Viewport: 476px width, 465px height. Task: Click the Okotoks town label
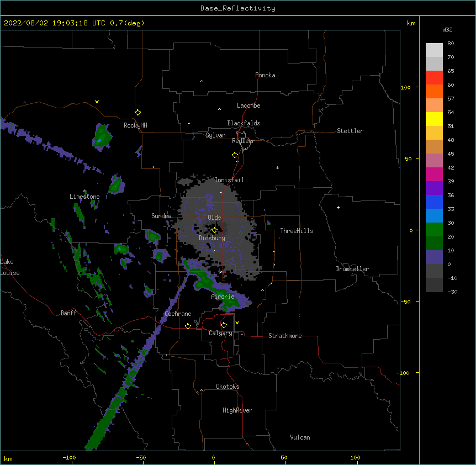(x=228, y=387)
